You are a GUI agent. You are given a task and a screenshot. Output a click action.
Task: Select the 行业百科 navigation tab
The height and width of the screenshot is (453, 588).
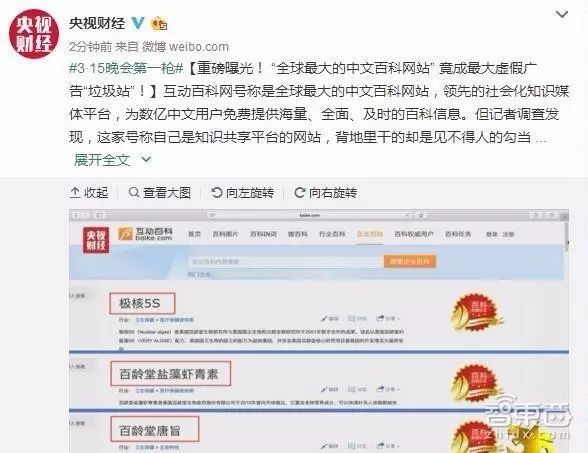click(332, 234)
